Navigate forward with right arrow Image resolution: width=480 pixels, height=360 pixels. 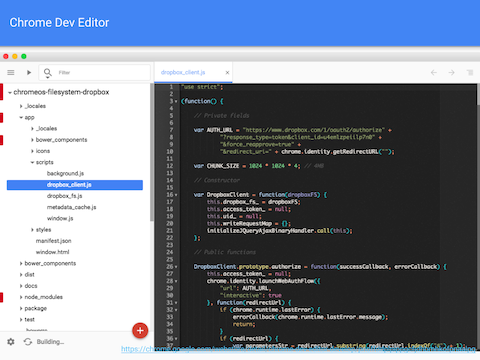point(452,72)
